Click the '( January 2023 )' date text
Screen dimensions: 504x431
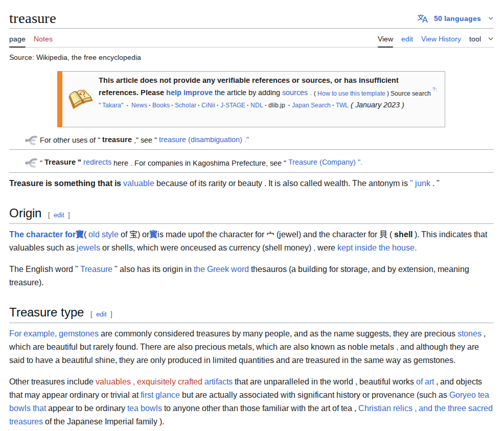pyautogui.click(x=377, y=105)
